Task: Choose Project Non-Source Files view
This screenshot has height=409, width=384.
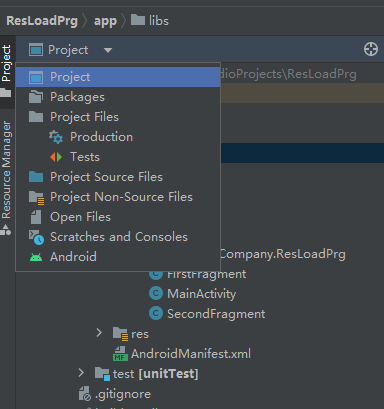Action: 118,197
